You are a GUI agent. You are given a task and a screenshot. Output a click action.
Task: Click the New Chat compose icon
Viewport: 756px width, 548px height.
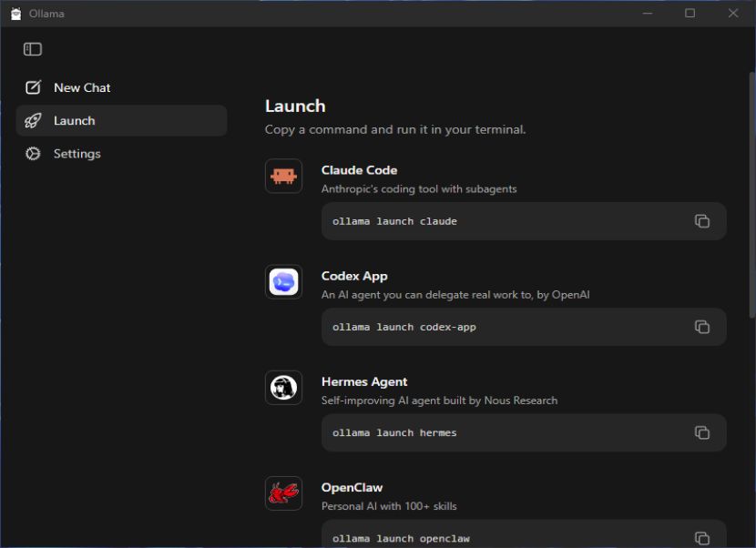(34, 87)
